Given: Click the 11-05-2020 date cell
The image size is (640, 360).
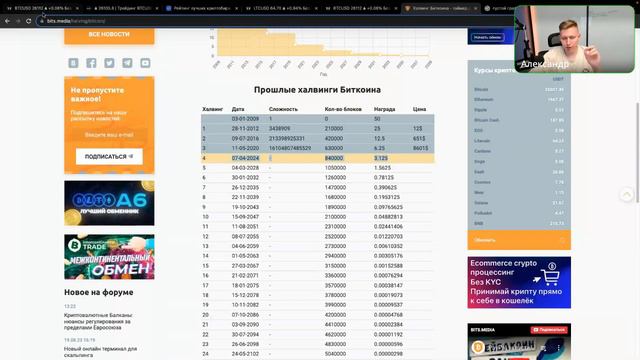Looking at the screenshot, I should (245, 148).
